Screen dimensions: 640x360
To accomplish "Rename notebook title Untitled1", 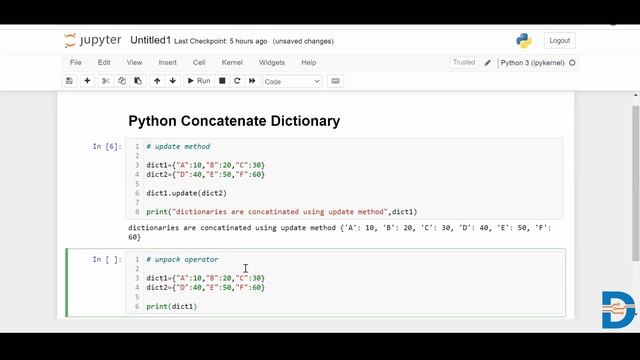I will 150,40.
